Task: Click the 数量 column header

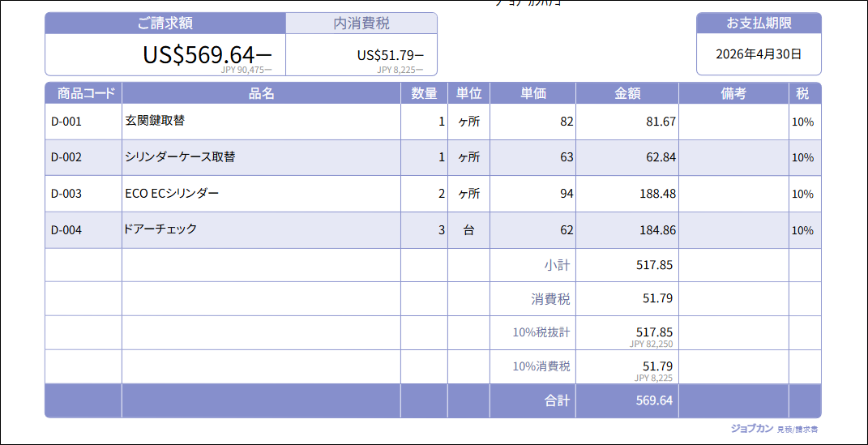Action: pos(424,93)
